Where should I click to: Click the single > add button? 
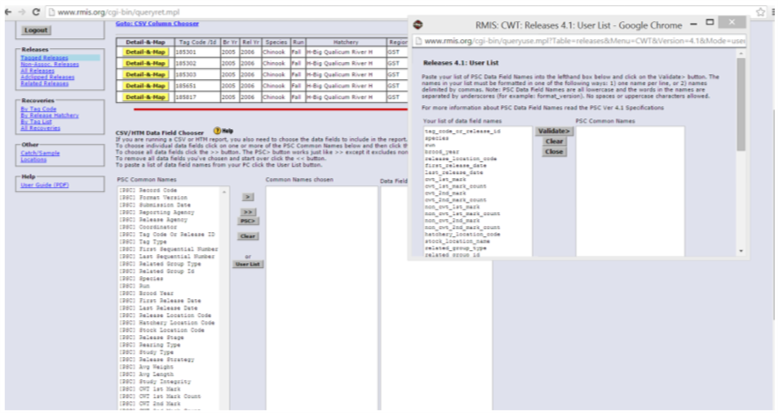(x=248, y=197)
